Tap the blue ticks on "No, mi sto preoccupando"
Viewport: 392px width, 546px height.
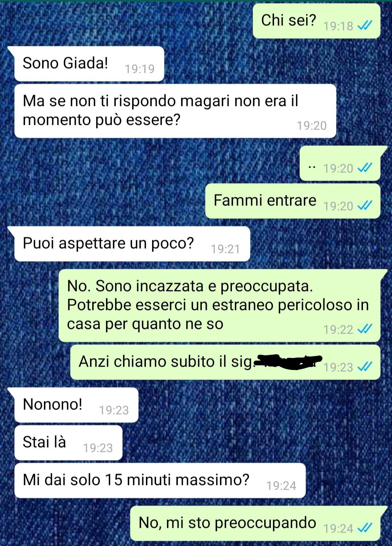click(x=365, y=528)
